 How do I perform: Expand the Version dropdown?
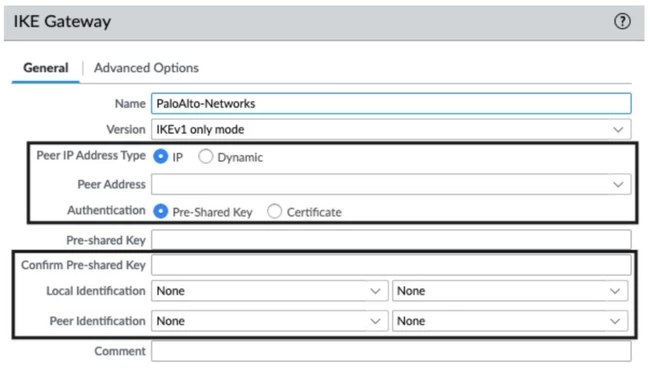[391, 129]
